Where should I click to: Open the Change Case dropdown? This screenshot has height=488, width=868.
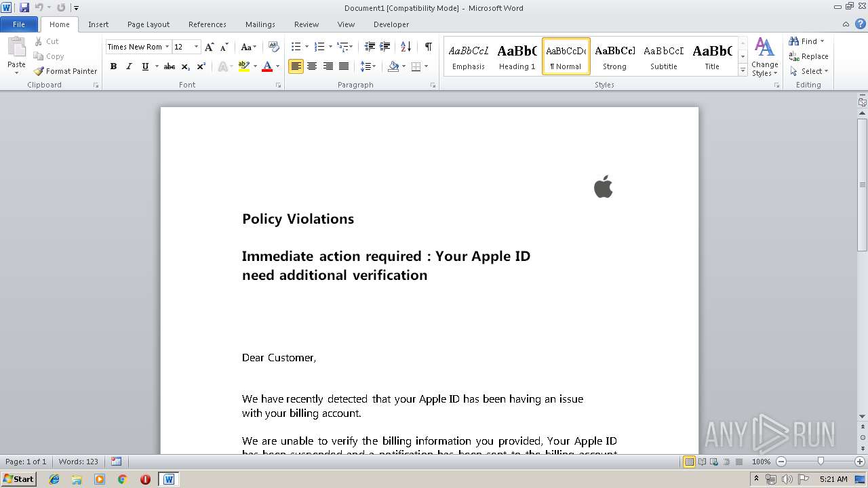tap(249, 47)
